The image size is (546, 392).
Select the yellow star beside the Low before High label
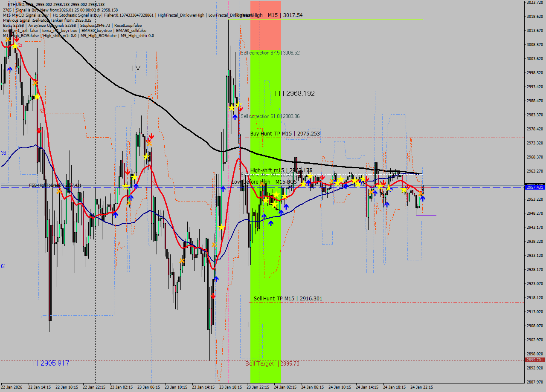pyautogui.click(x=303, y=184)
